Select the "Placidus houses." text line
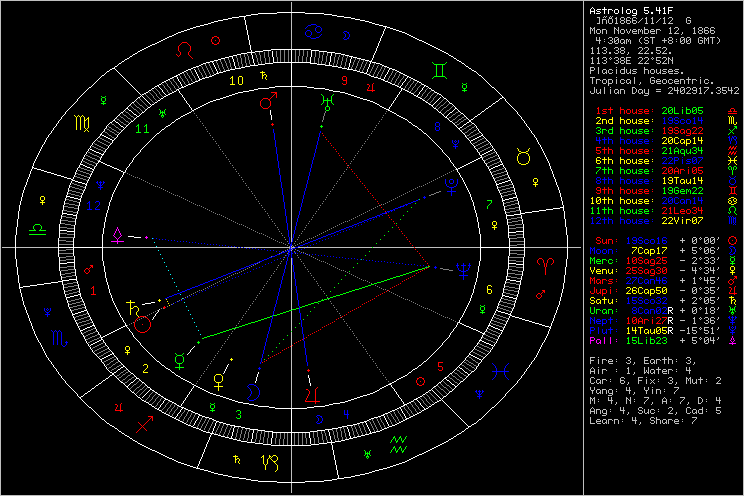The image size is (744, 496). [632, 71]
